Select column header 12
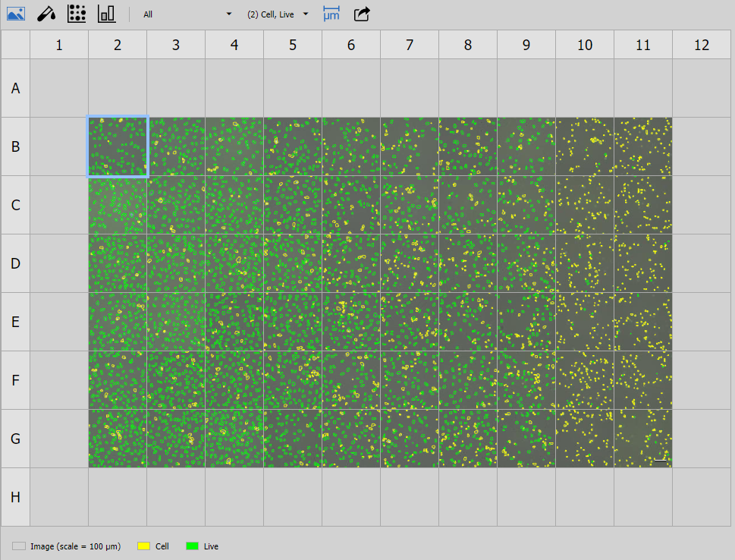 (x=702, y=45)
